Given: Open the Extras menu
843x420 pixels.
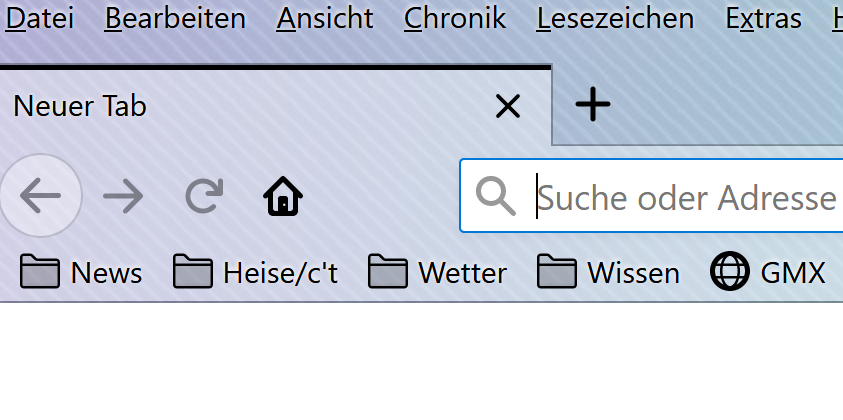Looking at the screenshot, I should click(x=763, y=18).
